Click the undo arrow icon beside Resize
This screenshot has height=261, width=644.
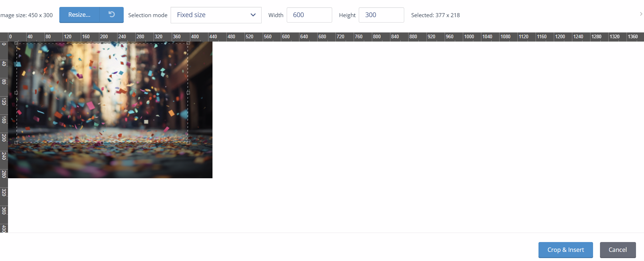[112, 15]
